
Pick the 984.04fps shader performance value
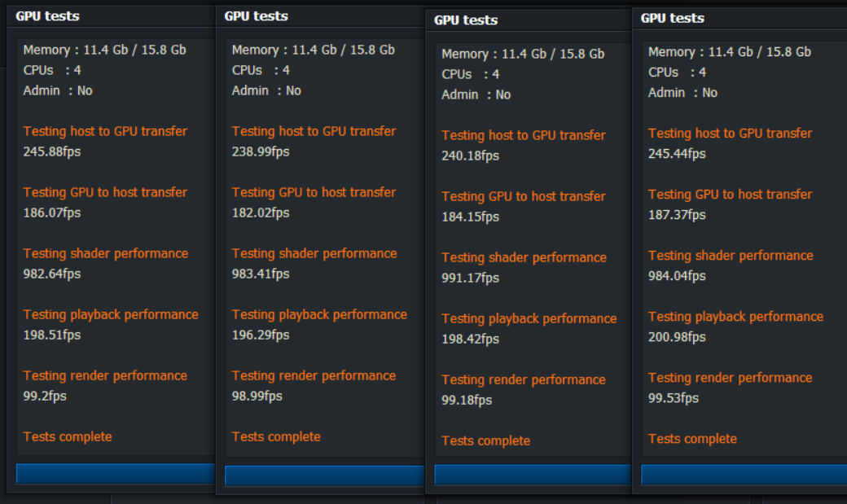click(x=677, y=276)
